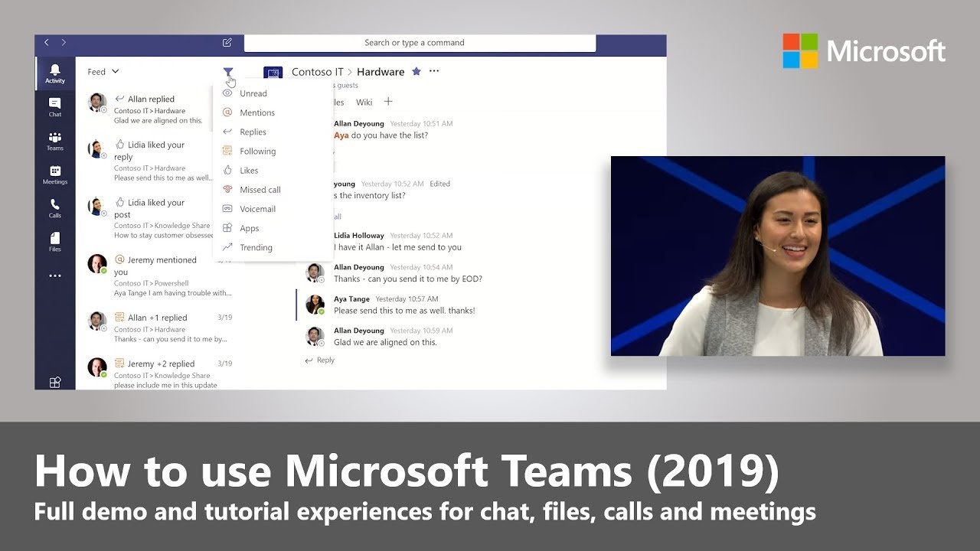
Task: Click Aya Tange's avatar in the conversation
Action: 315,305
